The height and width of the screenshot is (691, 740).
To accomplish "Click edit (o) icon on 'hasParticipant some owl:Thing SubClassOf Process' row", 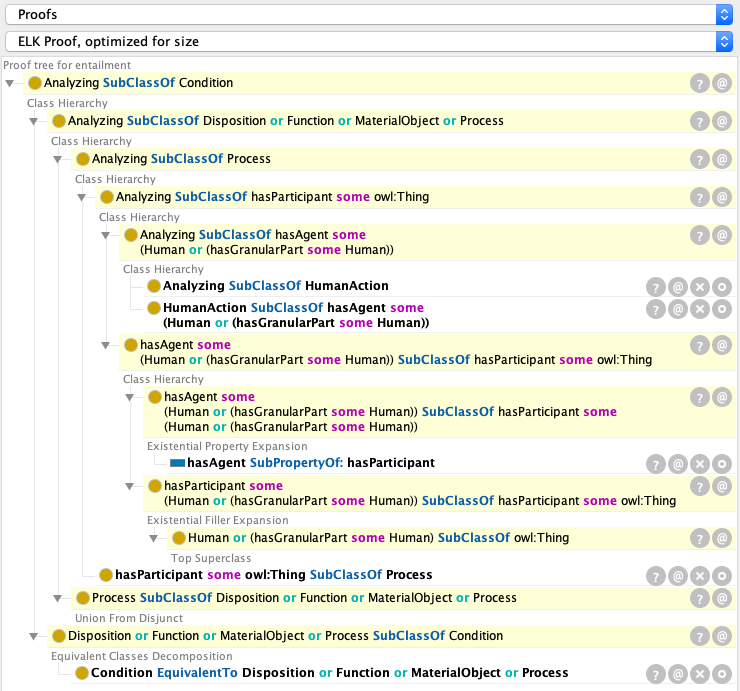I will click(x=722, y=576).
